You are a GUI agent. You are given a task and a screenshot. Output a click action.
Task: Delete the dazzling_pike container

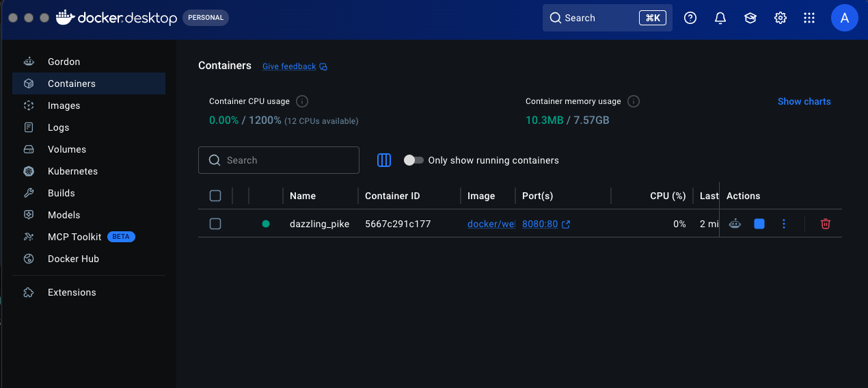[826, 224]
